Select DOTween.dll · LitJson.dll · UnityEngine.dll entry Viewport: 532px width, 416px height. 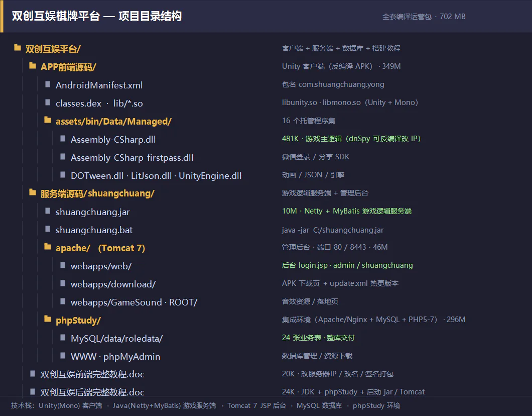[156, 175]
